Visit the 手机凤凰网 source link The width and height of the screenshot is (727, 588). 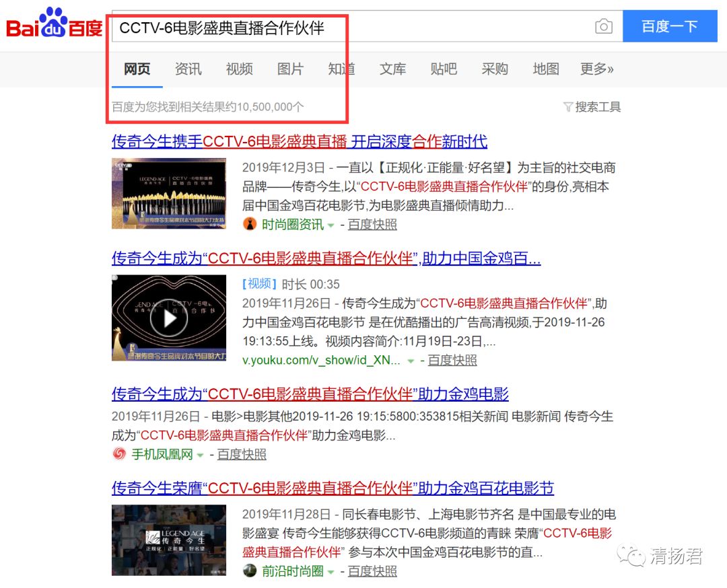pyautogui.click(x=162, y=454)
